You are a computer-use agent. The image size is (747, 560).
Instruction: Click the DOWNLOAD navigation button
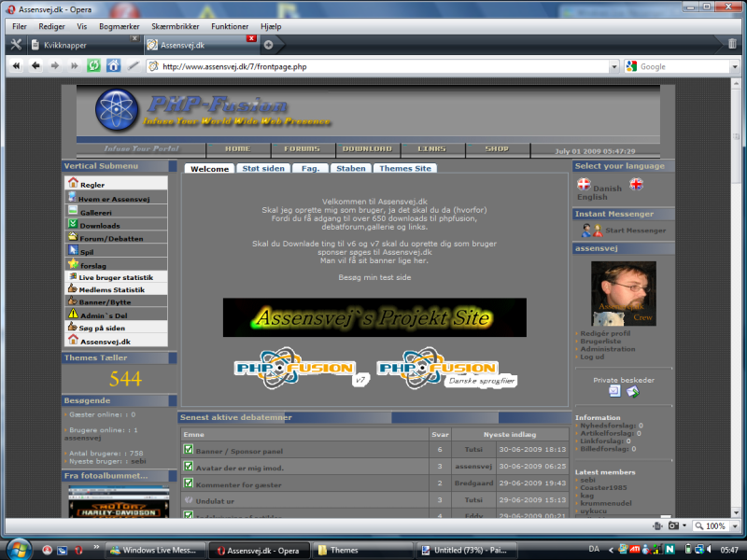click(367, 149)
